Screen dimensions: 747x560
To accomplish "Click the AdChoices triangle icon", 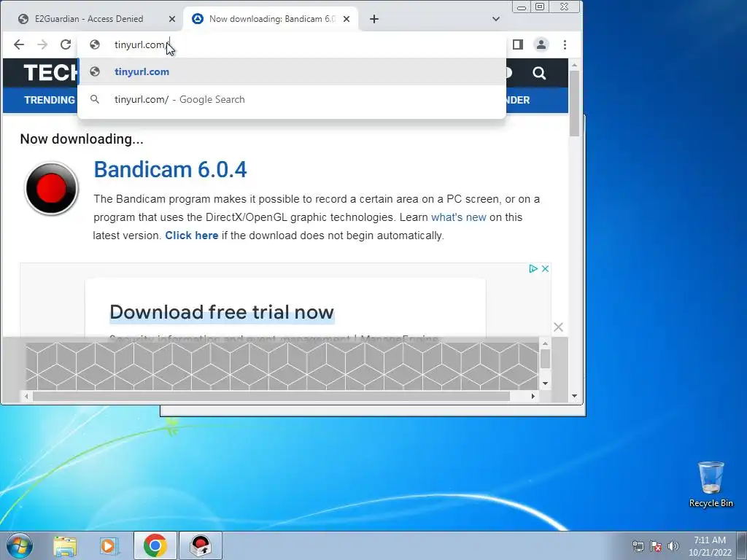I will point(533,268).
